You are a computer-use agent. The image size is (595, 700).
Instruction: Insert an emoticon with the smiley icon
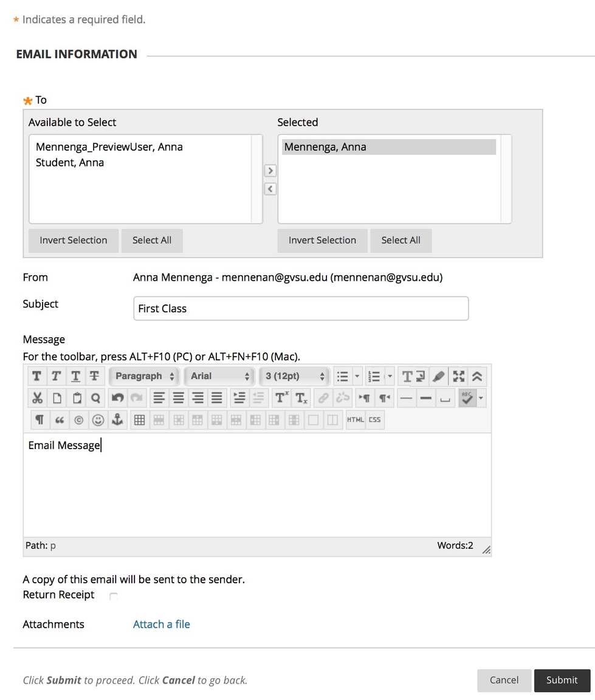coord(98,420)
